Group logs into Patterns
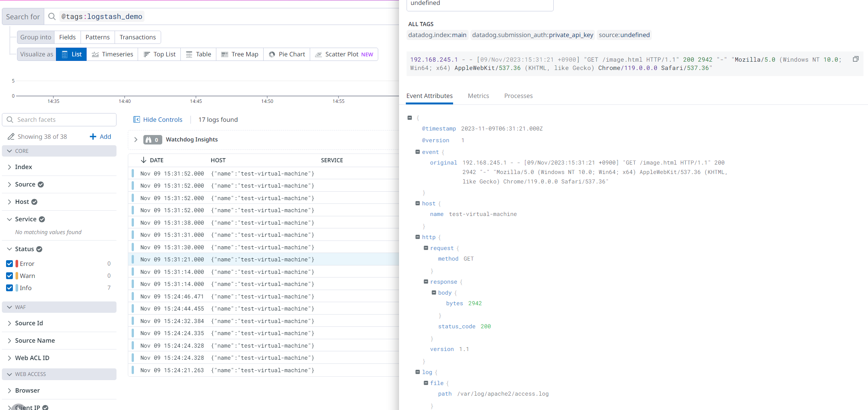 tap(97, 37)
